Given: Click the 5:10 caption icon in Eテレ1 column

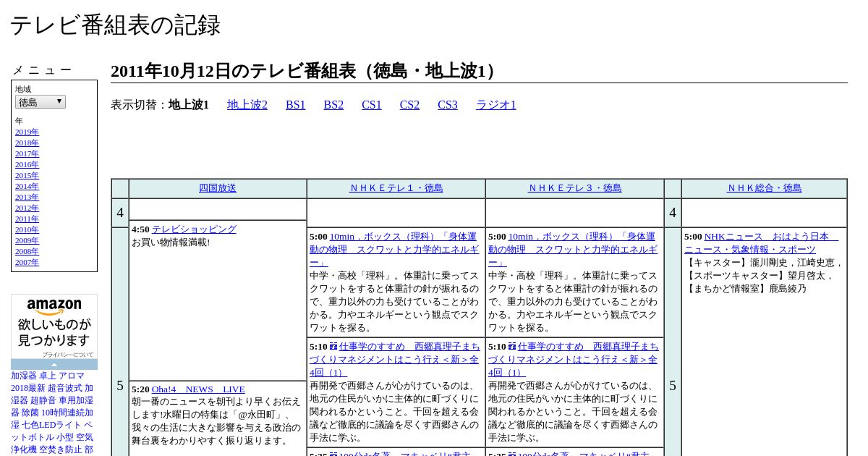Looking at the screenshot, I should tap(333, 347).
